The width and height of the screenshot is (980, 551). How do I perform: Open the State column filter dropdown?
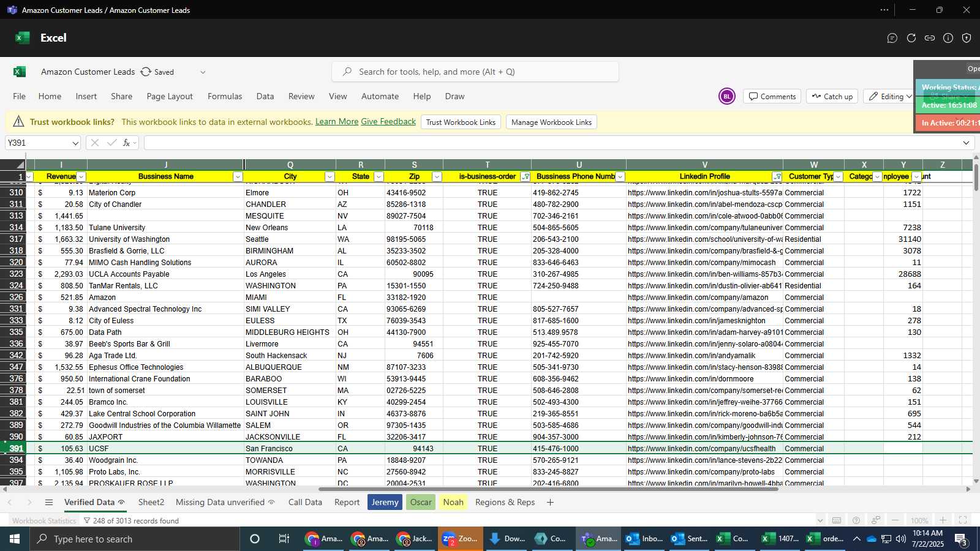(379, 176)
